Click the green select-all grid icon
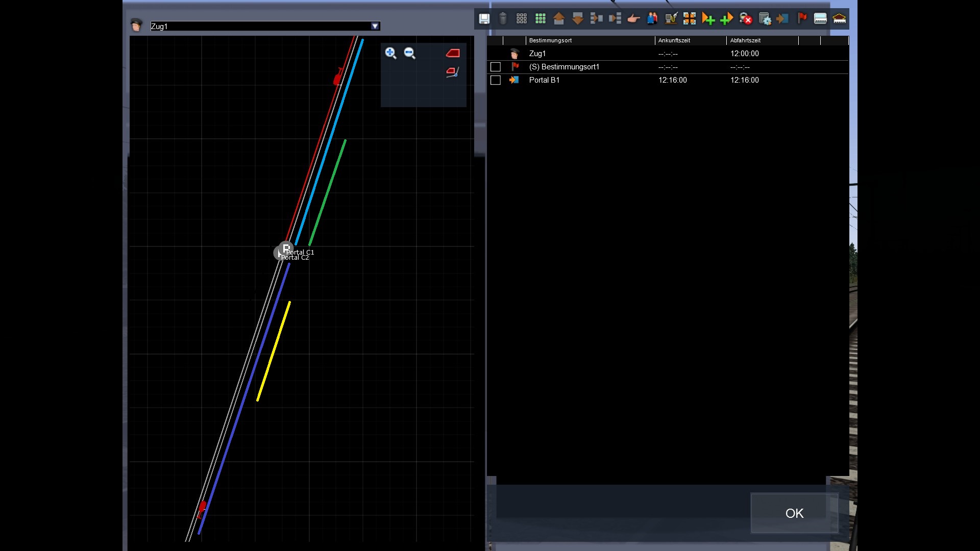 pyautogui.click(x=540, y=19)
